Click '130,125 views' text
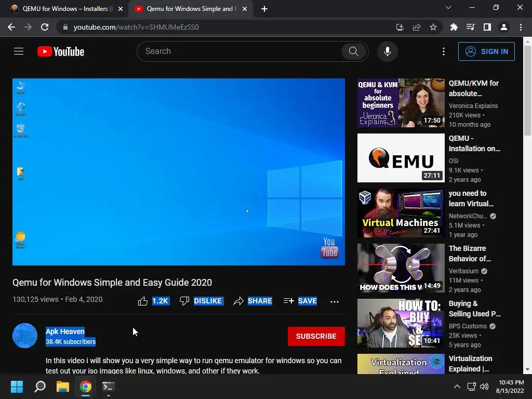Image resolution: width=532 pixels, height=399 pixels. pos(35,299)
